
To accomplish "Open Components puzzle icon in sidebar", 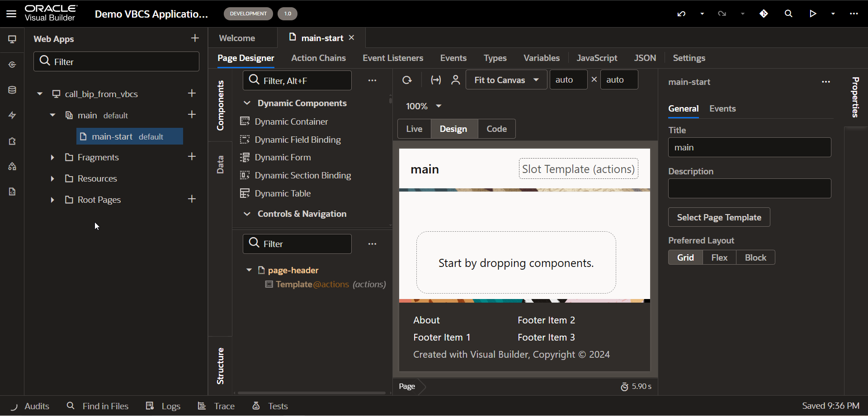I will [12, 141].
